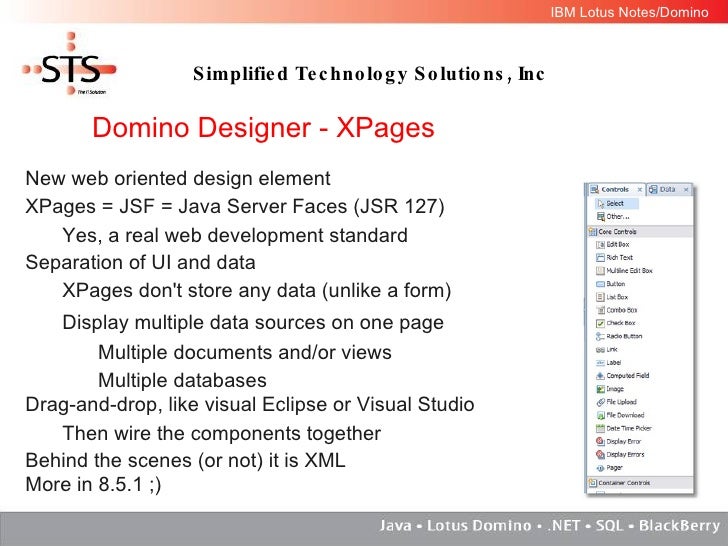Expand the Container Controls section
Viewport: 728px width, 546px height.
point(640,483)
